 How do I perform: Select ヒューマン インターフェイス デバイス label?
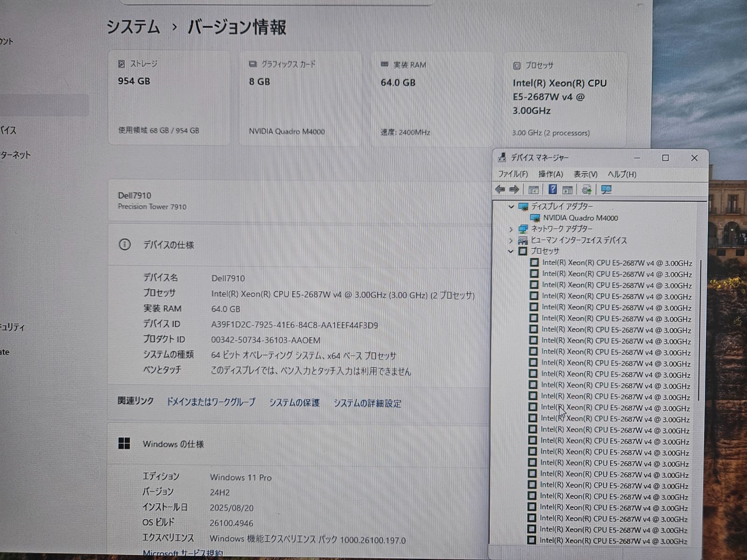(x=578, y=240)
